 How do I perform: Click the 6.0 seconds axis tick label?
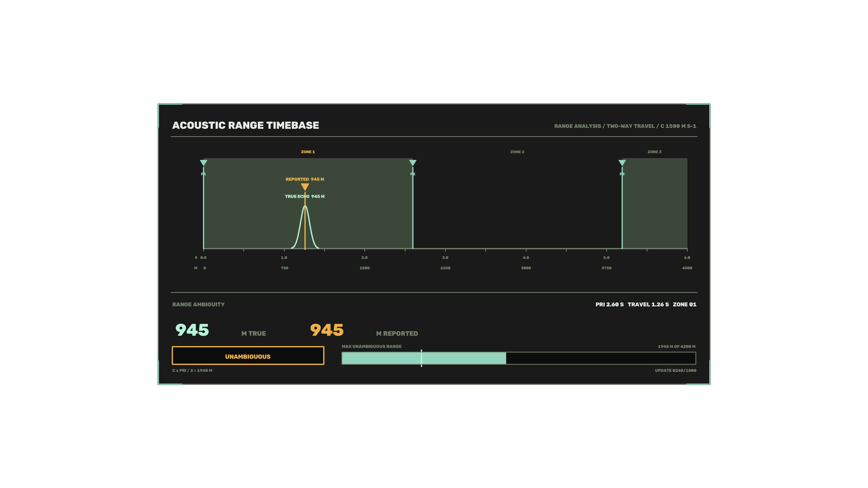coord(687,258)
